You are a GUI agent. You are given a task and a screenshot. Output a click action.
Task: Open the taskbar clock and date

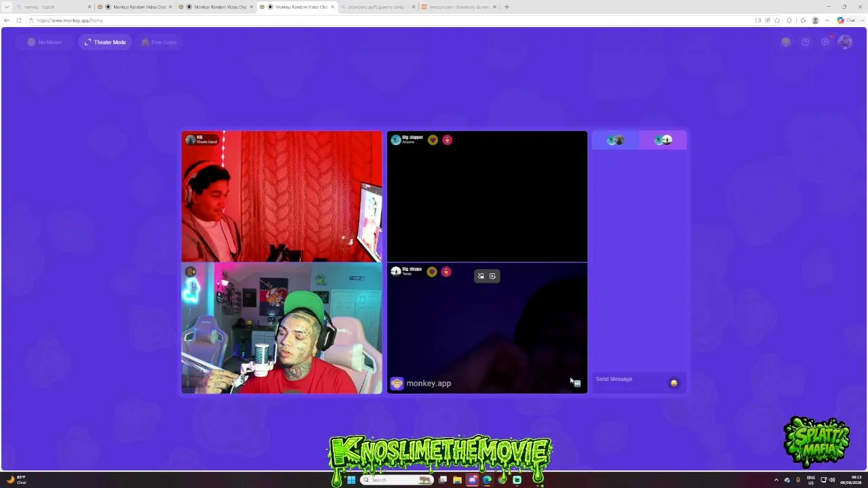point(852,480)
